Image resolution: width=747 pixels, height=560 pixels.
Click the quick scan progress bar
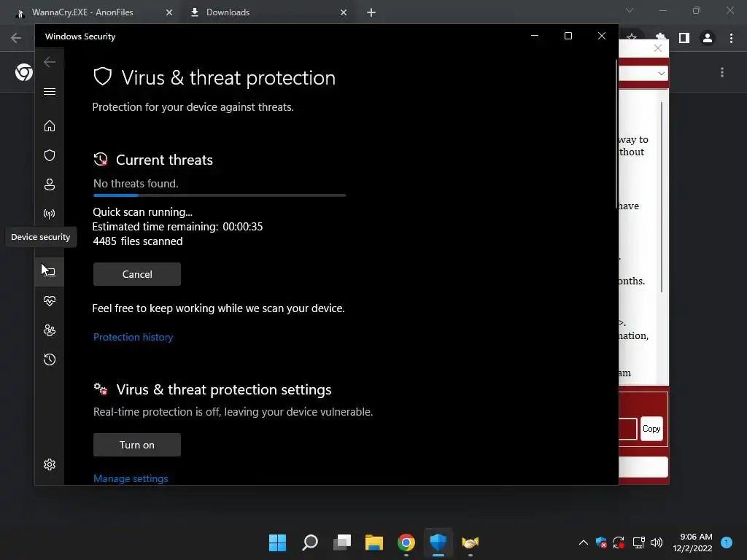[220, 195]
